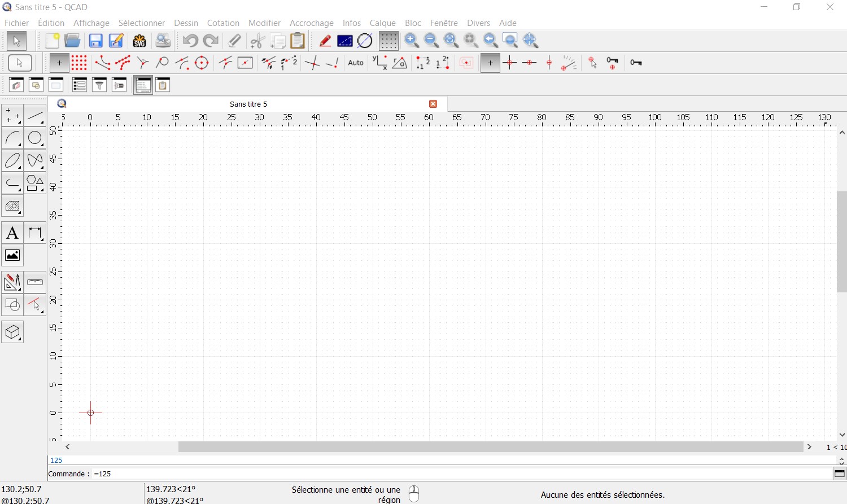The image size is (847, 504).
Task: Toggle the grid display button
Action: click(388, 41)
